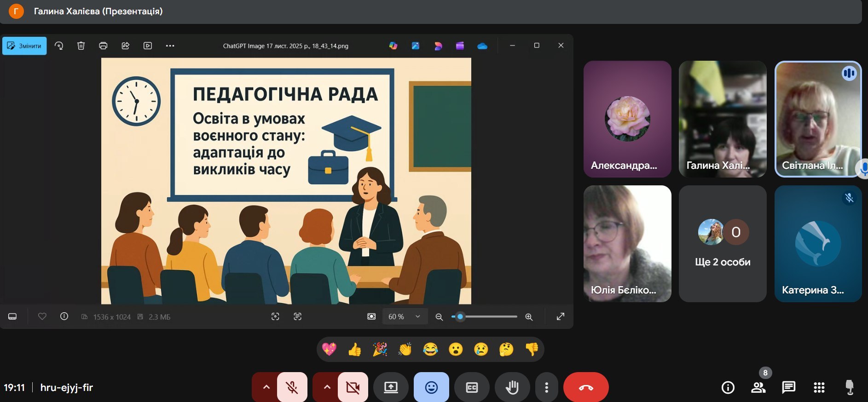868x402 pixels.
Task: Toggle closed captions
Action: [x=472, y=388]
